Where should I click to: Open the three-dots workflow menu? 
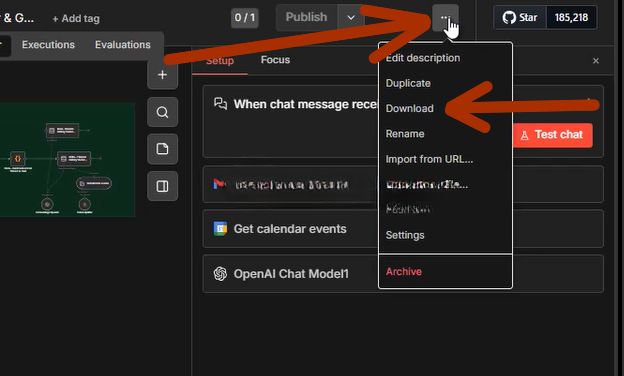(x=445, y=18)
